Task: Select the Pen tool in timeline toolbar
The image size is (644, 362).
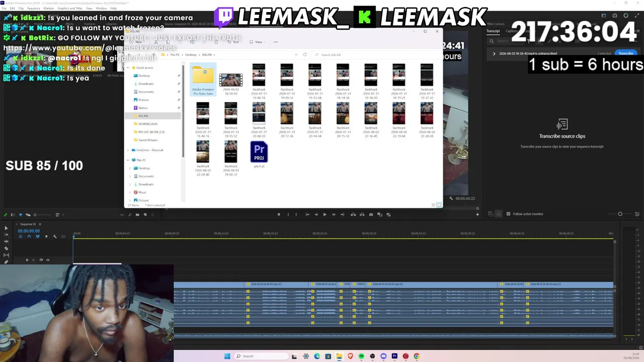Action: (6, 261)
